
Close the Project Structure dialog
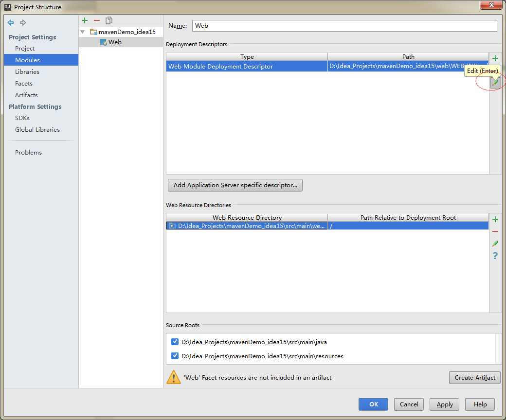(491, 5)
